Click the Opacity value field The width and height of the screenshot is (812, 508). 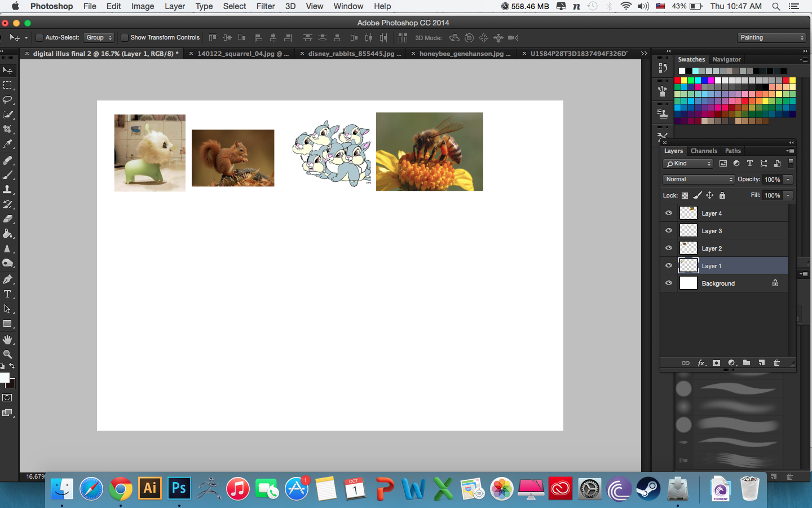[x=773, y=179]
